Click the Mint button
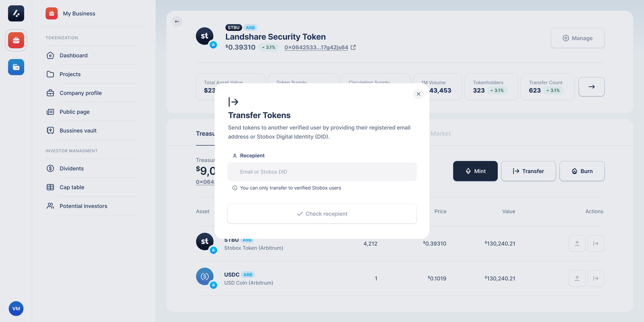The width and height of the screenshot is (644, 322). 475,171
